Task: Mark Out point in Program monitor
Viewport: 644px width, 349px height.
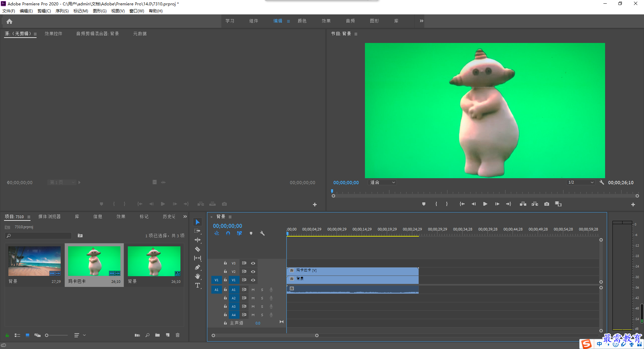Action: tap(447, 204)
